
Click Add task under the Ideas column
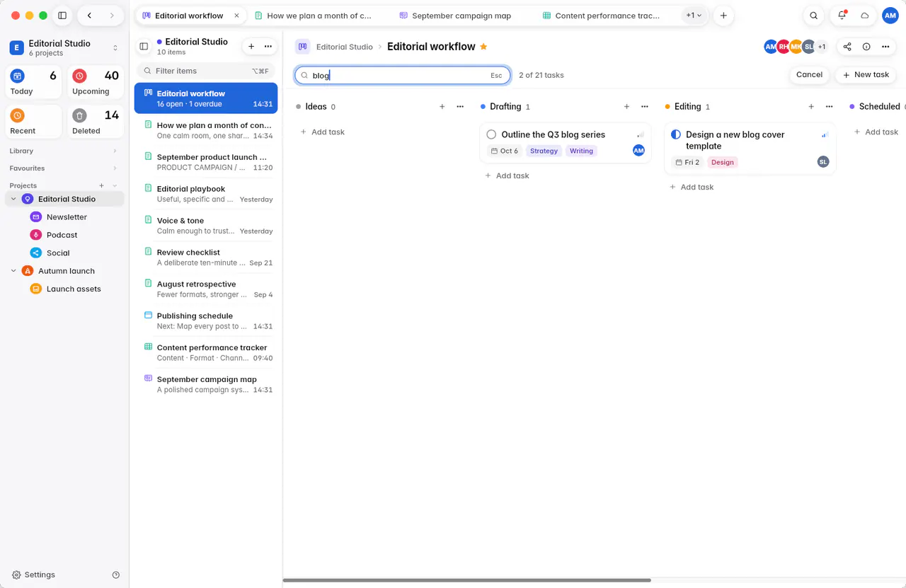323,132
